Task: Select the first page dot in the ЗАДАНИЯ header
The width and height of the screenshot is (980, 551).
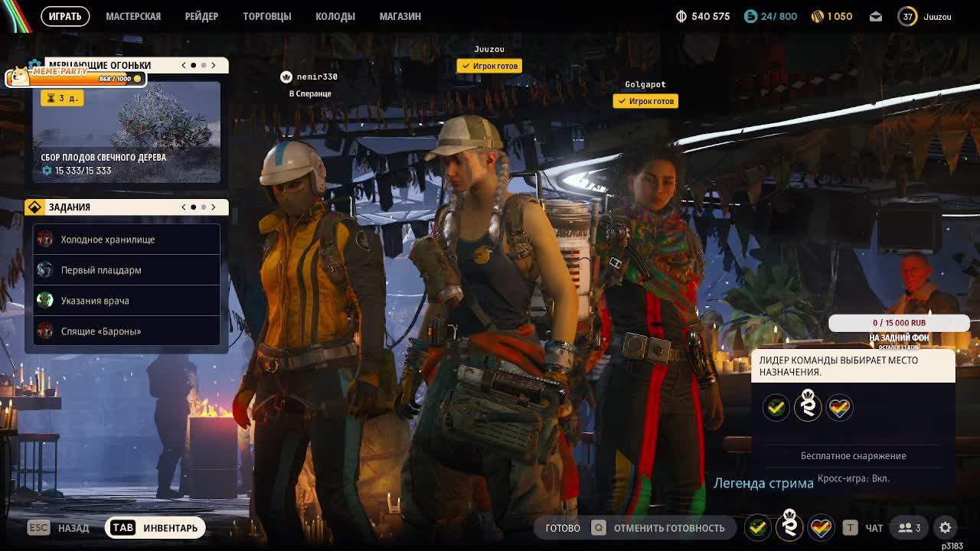Action: [x=194, y=207]
